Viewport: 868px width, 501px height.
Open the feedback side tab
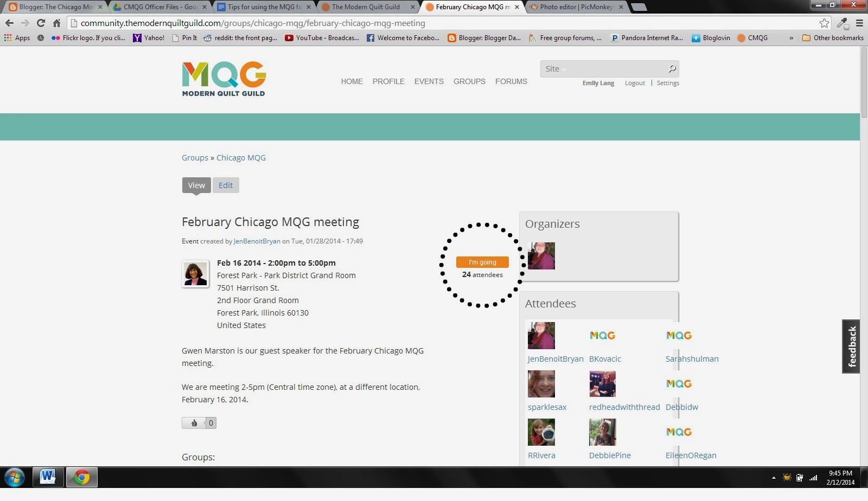851,346
